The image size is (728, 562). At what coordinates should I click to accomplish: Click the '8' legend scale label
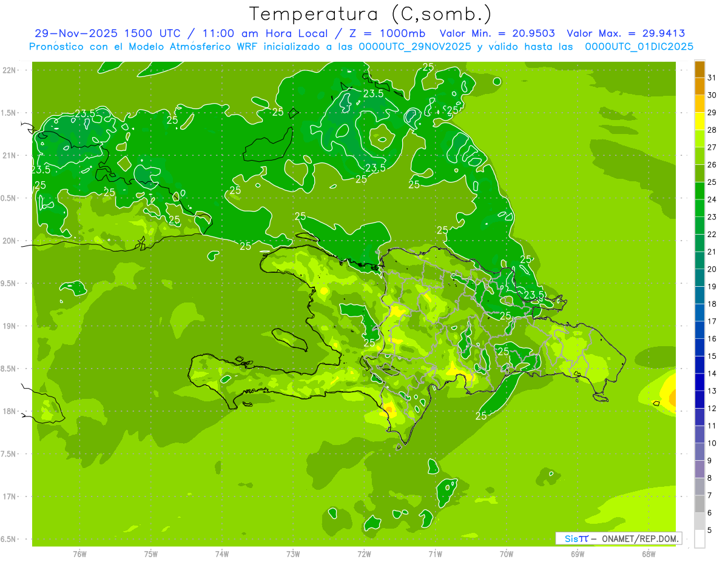point(710,478)
